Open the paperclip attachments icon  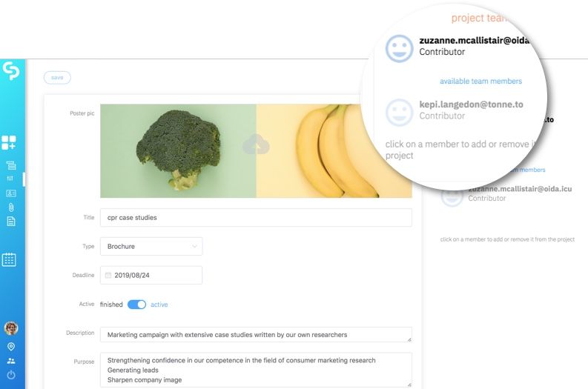click(x=11, y=207)
